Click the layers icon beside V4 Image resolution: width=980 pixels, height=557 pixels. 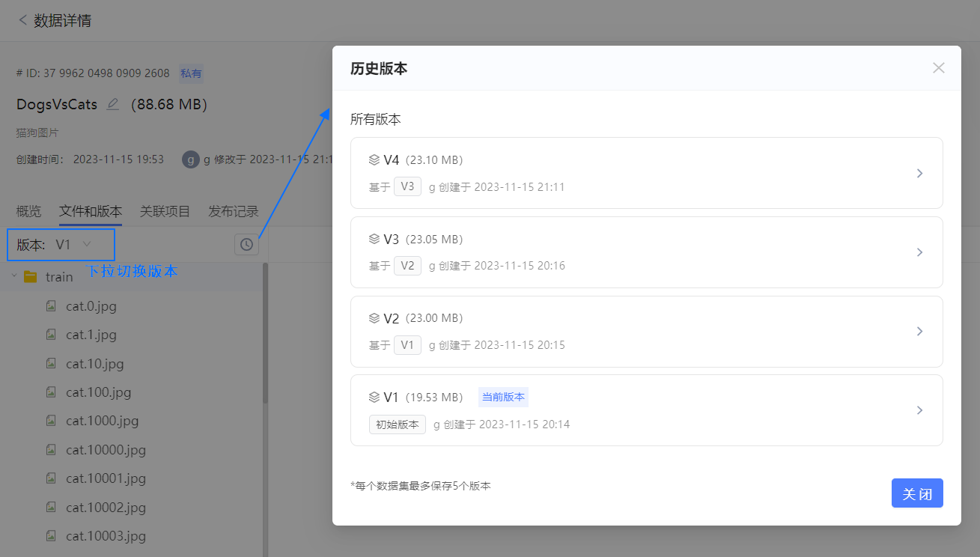pyautogui.click(x=374, y=159)
